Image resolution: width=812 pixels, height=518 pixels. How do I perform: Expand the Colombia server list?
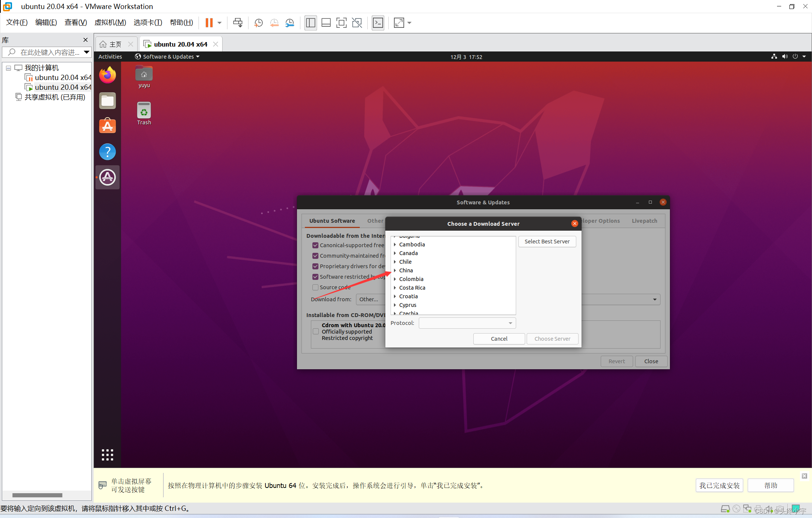pyautogui.click(x=395, y=279)
